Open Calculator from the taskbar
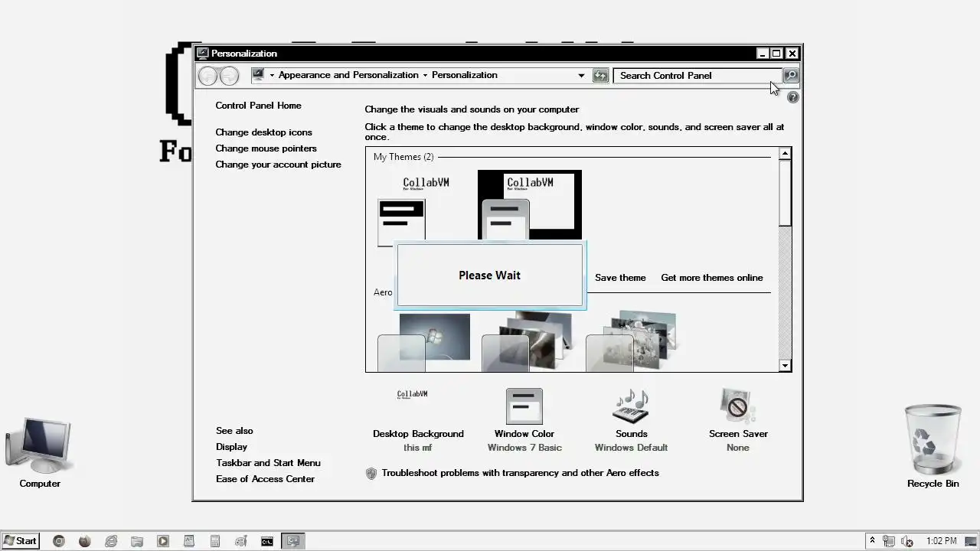The width and height of the screenshot is (980, 551). (215, 541)
